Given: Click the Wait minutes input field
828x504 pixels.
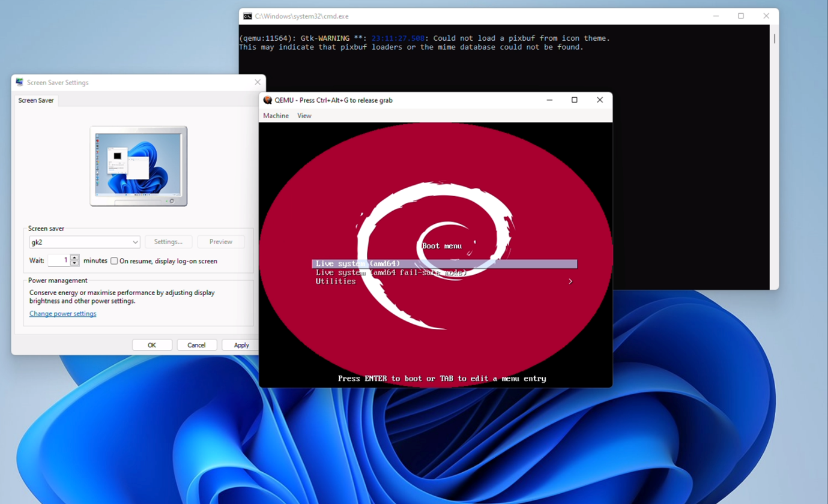Looking at the screenshot, I should coord(59,260).
